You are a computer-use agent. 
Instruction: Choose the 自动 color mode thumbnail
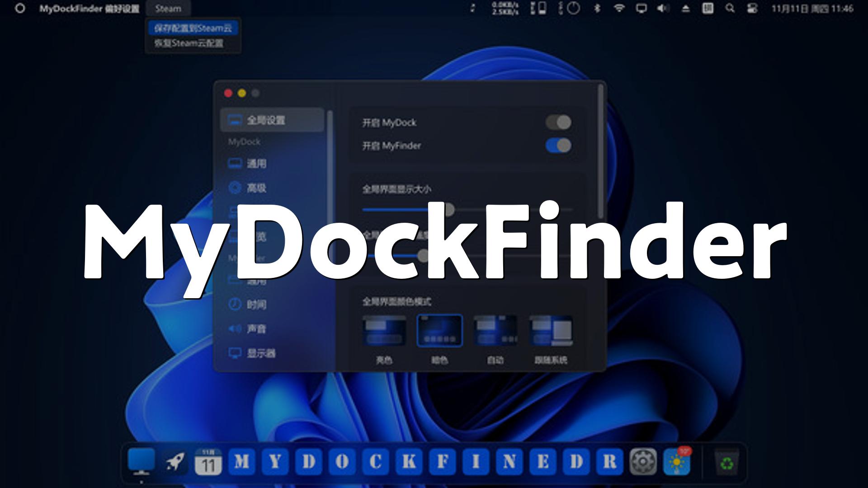[x=495, y=331]
